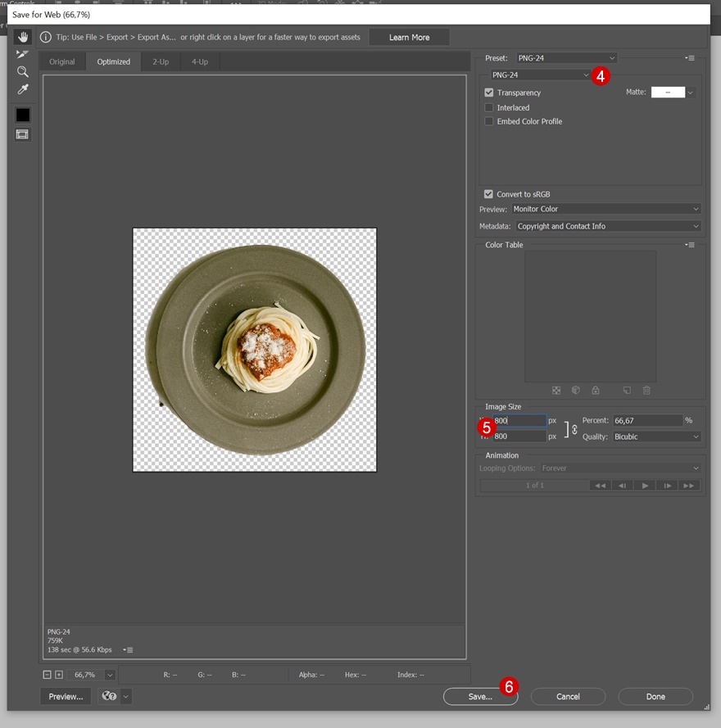
Task: Open the Preset dropdown
Action: (565, 58)
